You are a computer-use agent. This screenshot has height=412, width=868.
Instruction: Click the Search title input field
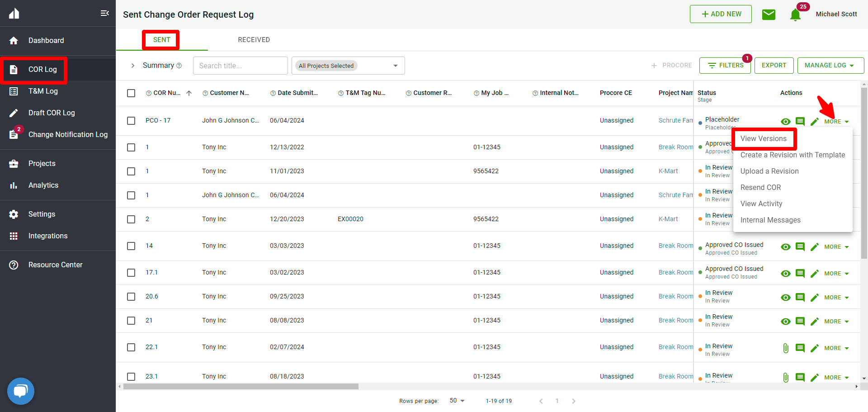(241, 66)
